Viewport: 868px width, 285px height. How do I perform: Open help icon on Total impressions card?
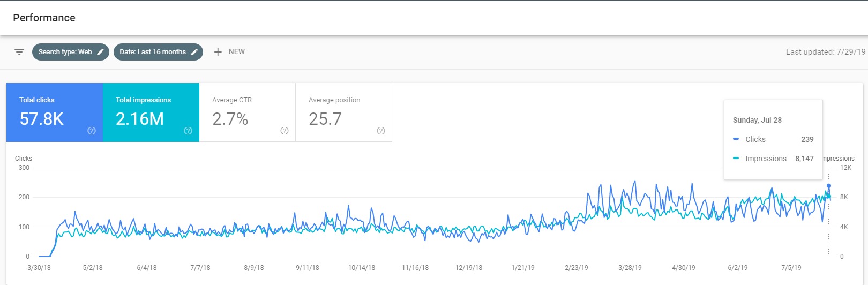coord(188,131)
